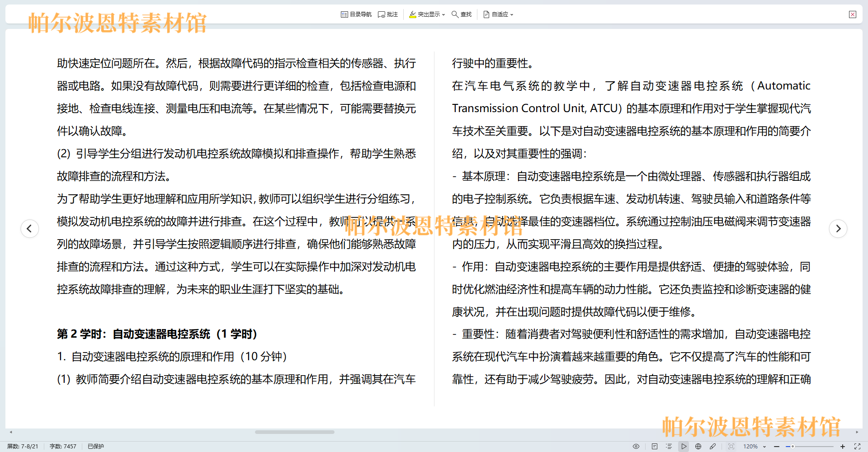The width and height of the screenshot is (868, 452).
Task: Open the 目录导航 navigation pane
Action: pos(356,14)
